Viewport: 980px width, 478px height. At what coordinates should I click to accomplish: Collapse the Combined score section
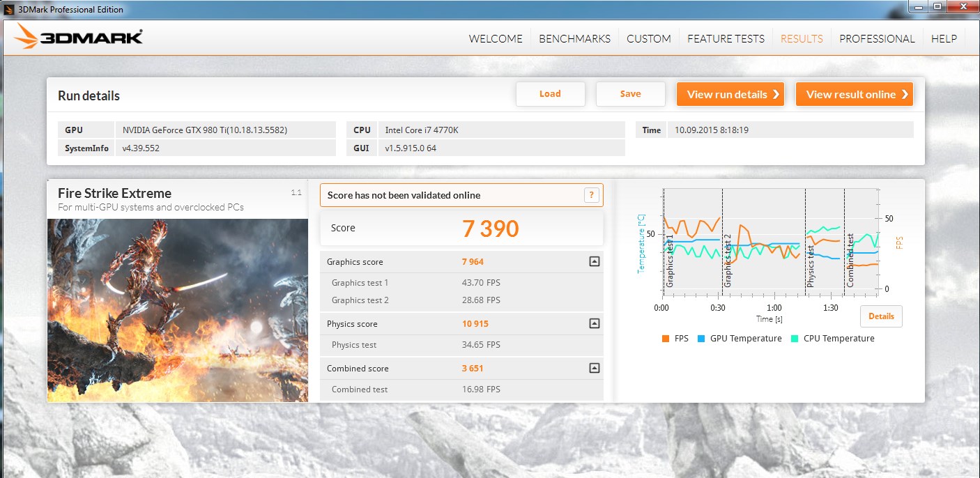[594, 368]
